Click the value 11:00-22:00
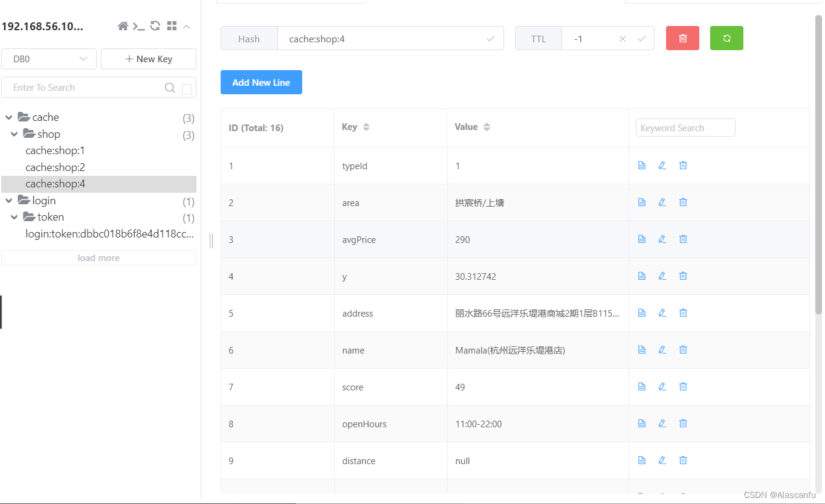 tap(479, 424)
